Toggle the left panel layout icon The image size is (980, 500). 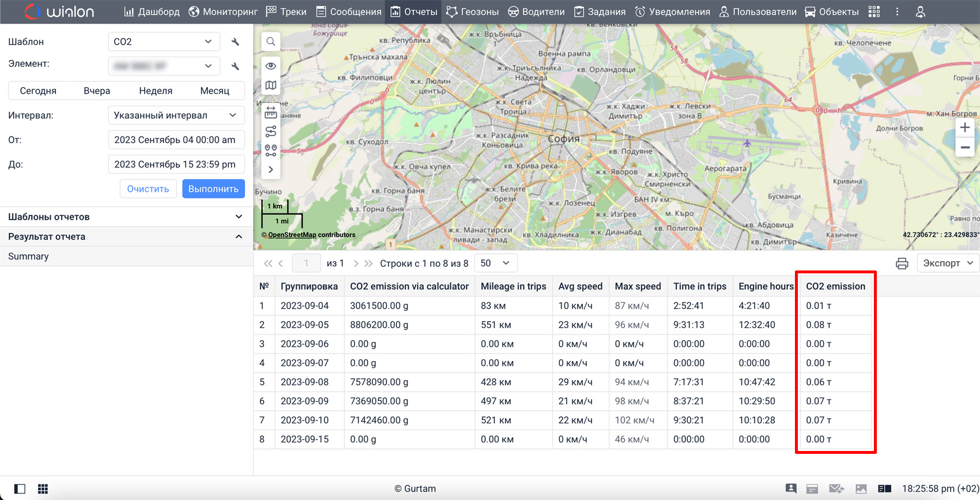click(x=20, y=488)
